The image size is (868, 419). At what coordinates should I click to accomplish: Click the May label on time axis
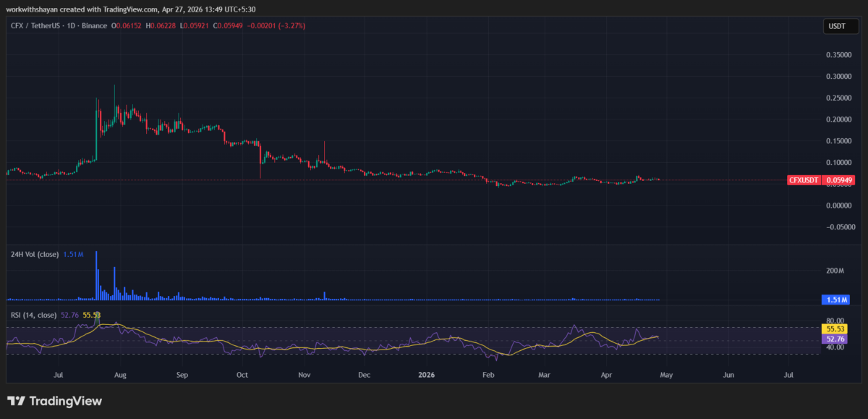667,376
